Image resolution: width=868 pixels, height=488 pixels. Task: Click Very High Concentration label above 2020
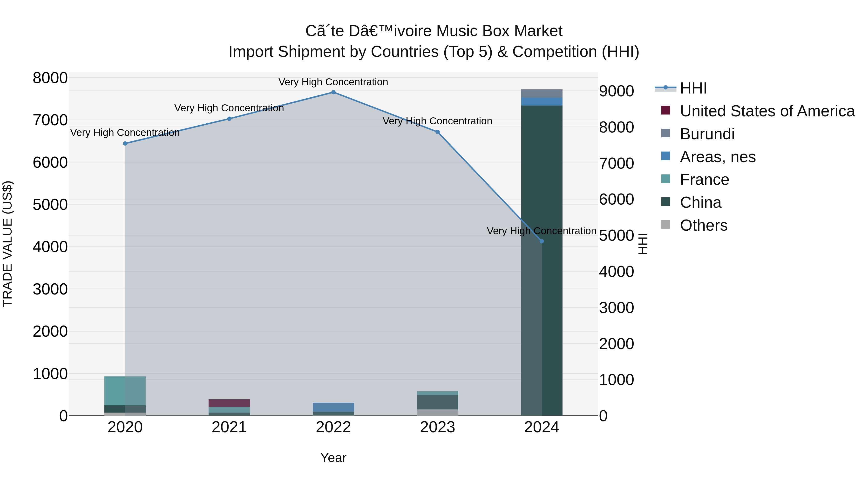click(125, 133)
